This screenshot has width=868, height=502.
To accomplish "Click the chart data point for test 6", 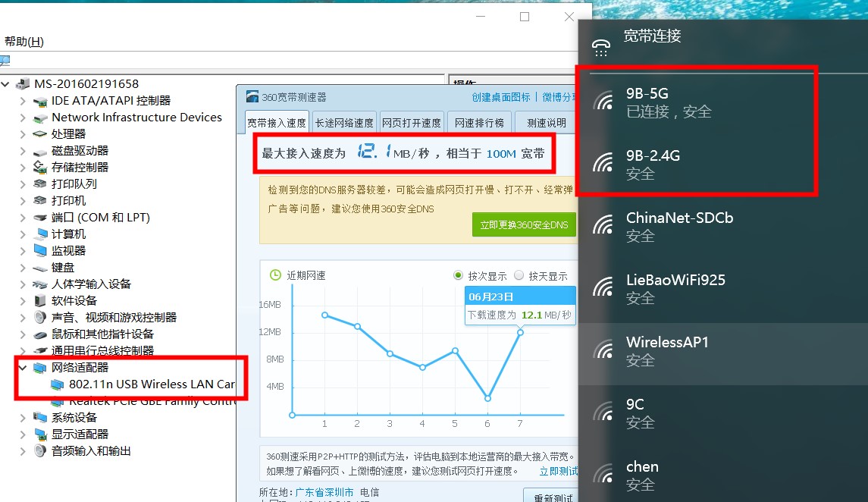I will 487,398.
